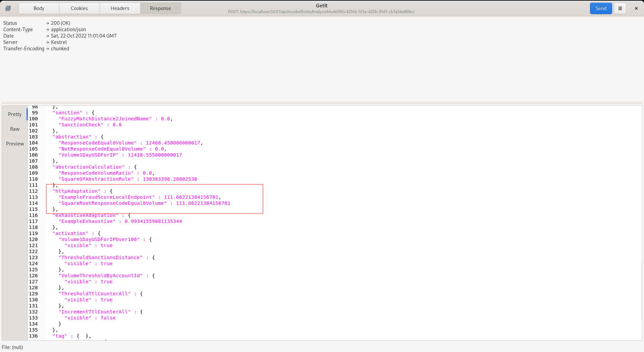Click value 11418.555000000017
Viewport: 644px width, 352px height.
click(x=155, y=155)
